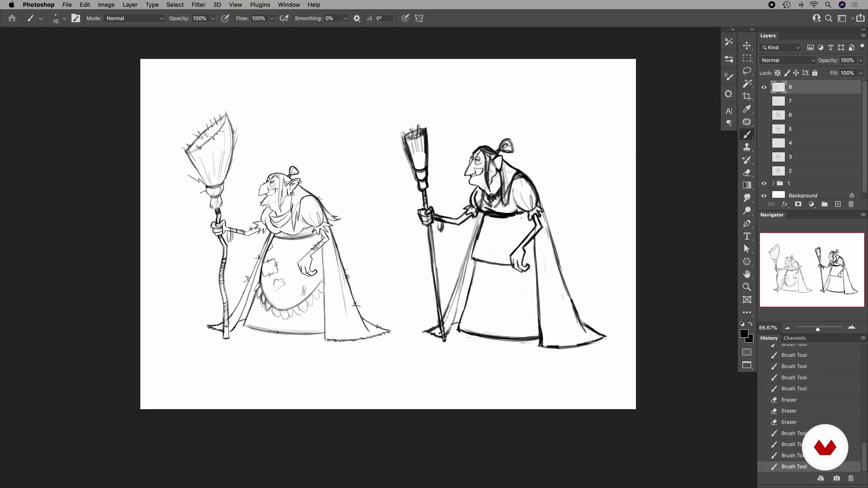Image resolution: width=868 pixels, height=488 pixels.
Task: Select the Rectangular Marquee tool
Action: [747, 59]
